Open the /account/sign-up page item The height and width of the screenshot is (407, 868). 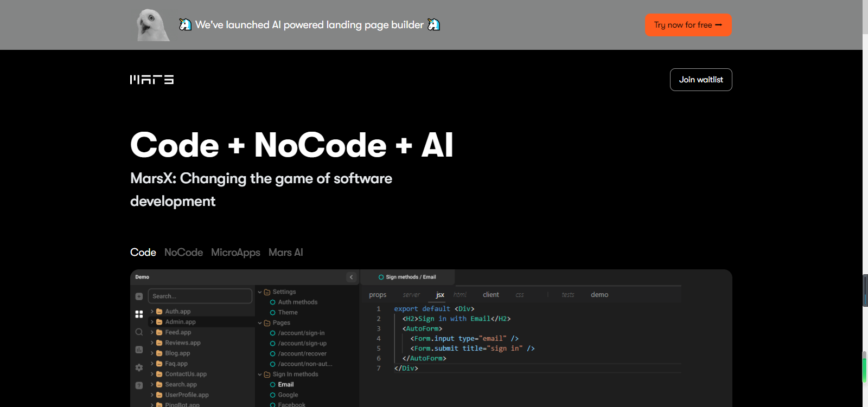[x=302, y=344]
